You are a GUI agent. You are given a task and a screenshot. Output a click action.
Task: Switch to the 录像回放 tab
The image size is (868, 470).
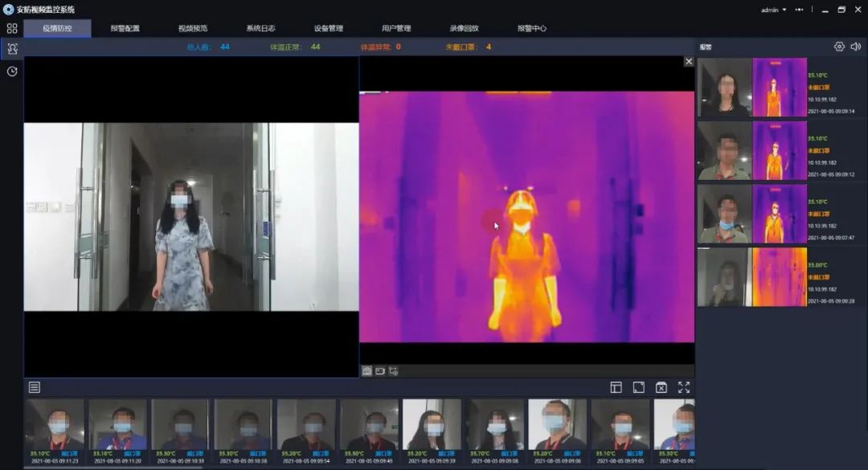pos(464,28)
